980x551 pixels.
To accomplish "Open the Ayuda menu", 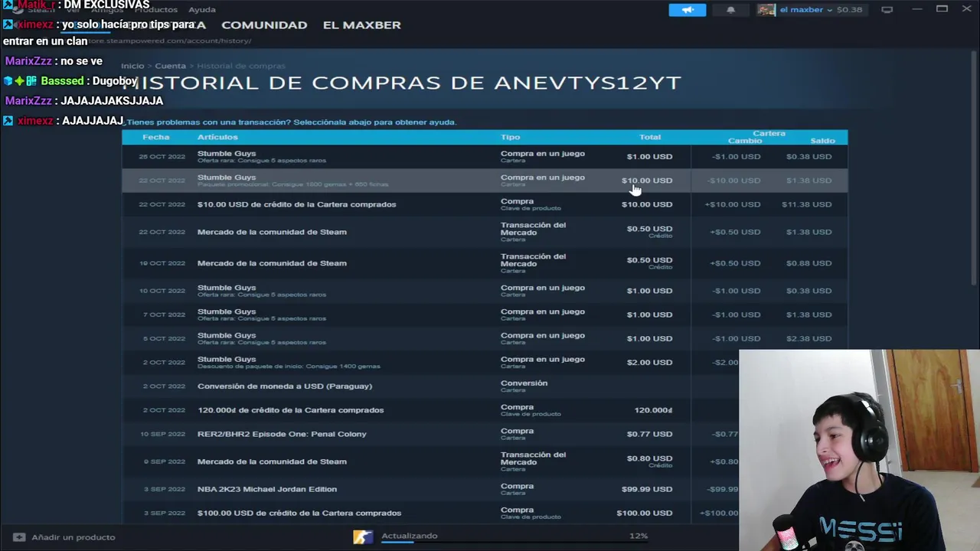I will (202, 10).
